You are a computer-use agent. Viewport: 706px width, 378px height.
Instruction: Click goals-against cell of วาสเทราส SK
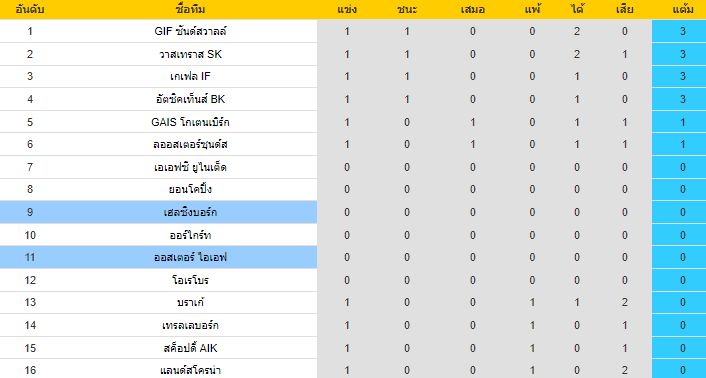click(x=625, y=54)
